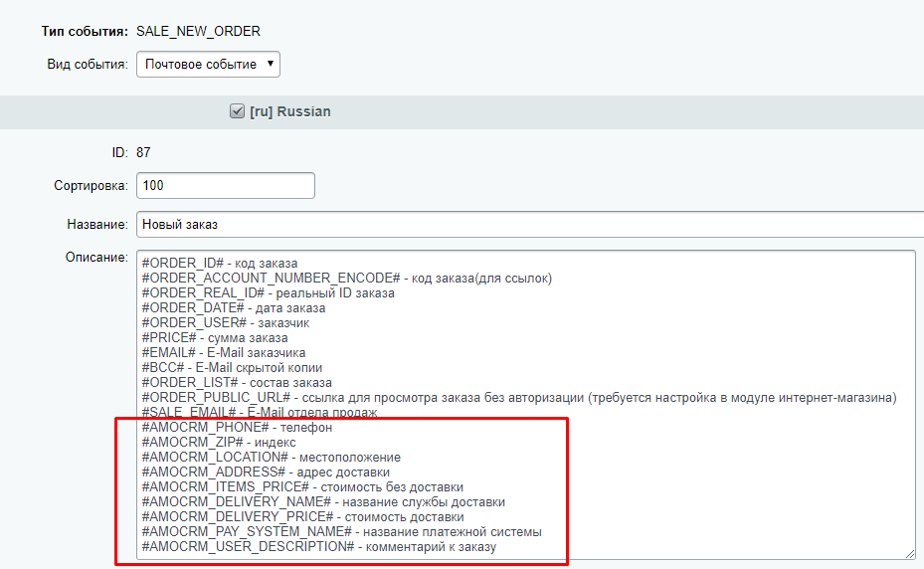
Task: Place cursor on the #AMOCRM_USER_DESCRIPTION# line
Action: [x=318, y=547]
